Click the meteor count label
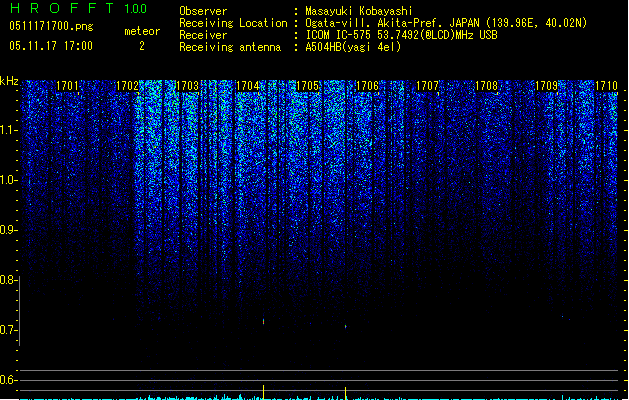629x400 pixels. click(x=142, y=31)
